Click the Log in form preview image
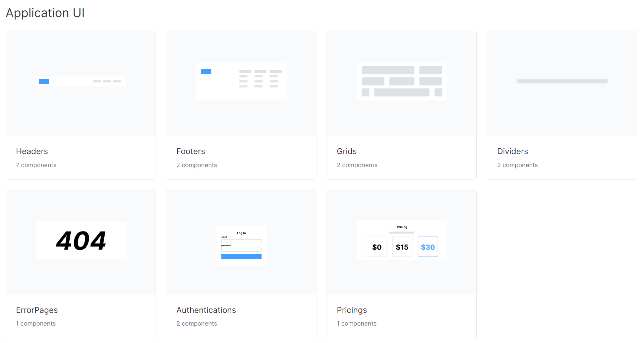644x343 pixels. (241, 245)
